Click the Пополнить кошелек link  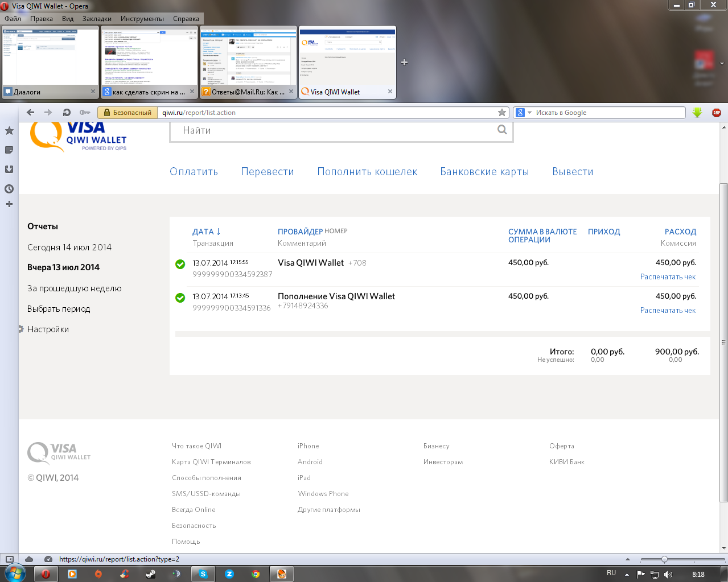tap(367, 172)
